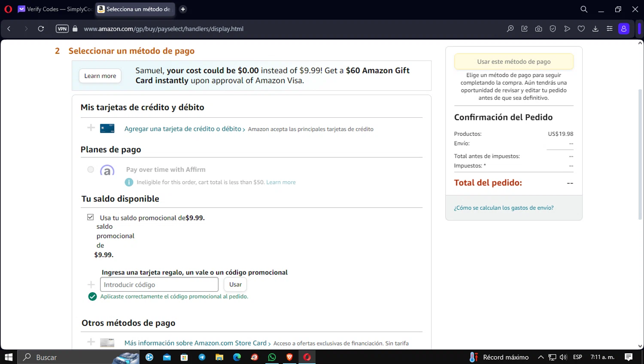Open the pinboard edit icon
The image size is (644, 364).
524,29
